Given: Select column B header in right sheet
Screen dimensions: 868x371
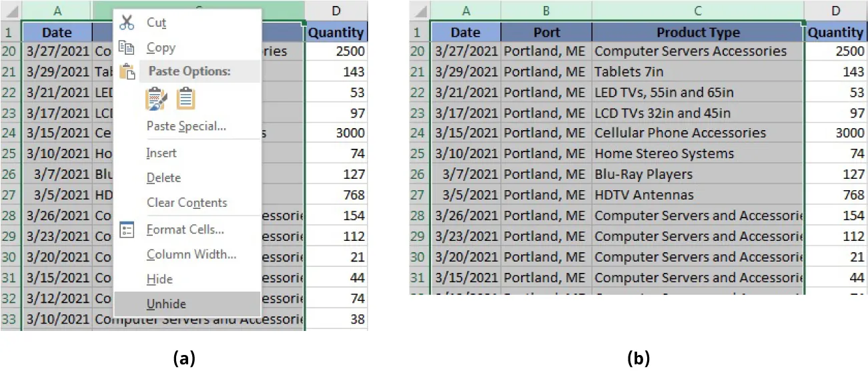Looking at the screenshot, I should 546,10.
